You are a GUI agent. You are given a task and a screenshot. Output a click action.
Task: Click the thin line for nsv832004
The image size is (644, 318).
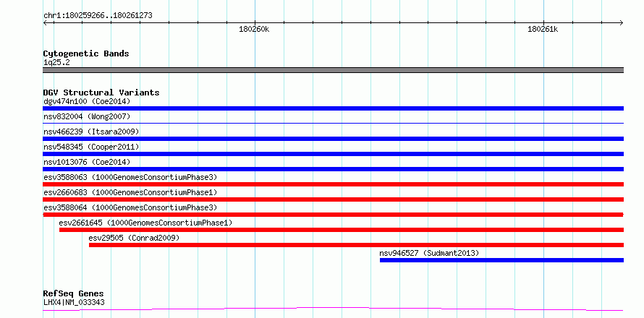pos(333,123)
